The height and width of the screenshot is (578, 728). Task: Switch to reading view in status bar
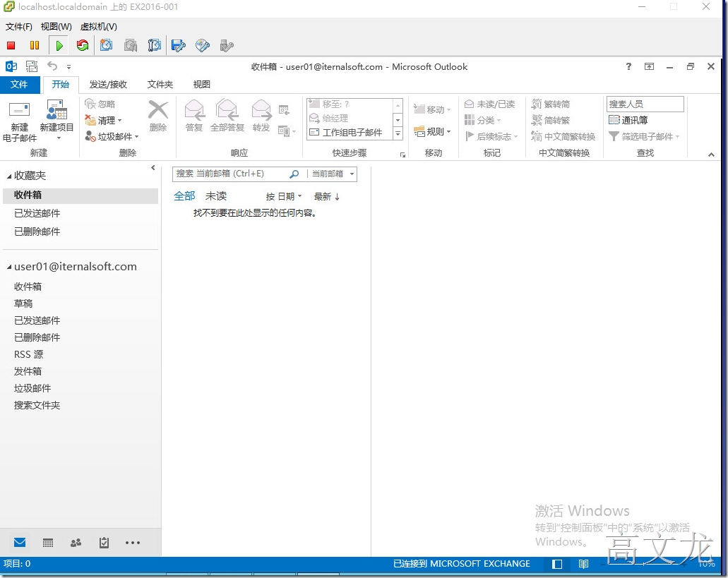pyautogui.click(x=584, y=564)
